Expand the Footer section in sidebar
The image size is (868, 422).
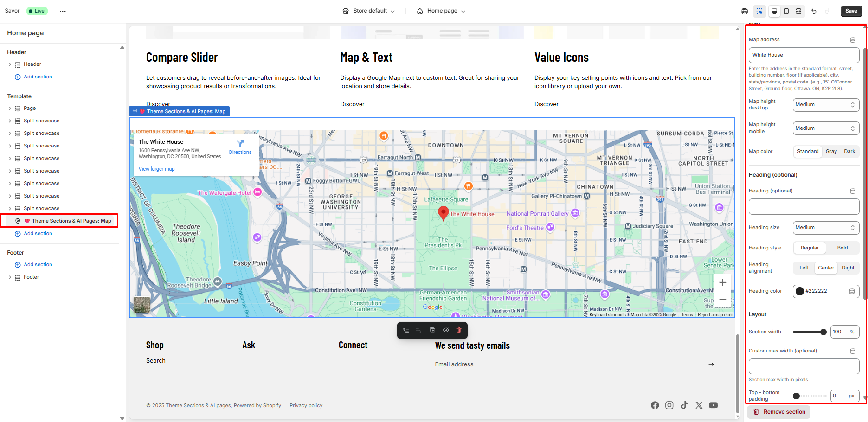click(x=10, y=277)
